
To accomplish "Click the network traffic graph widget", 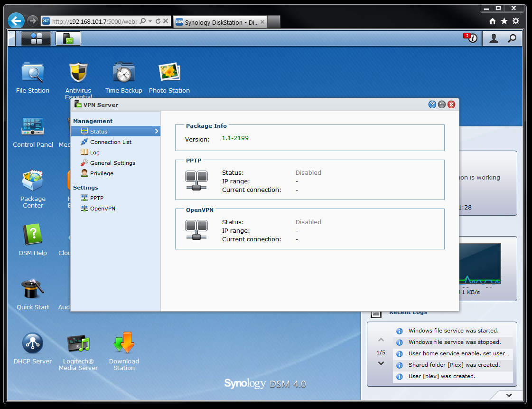I will [x=480, y=264].
